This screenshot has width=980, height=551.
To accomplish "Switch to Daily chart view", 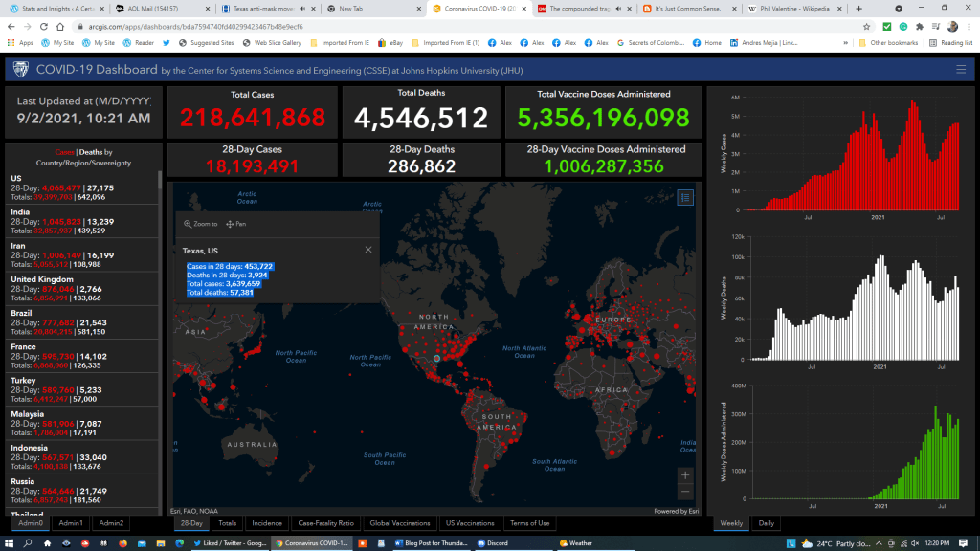I will tap(767, 523).
